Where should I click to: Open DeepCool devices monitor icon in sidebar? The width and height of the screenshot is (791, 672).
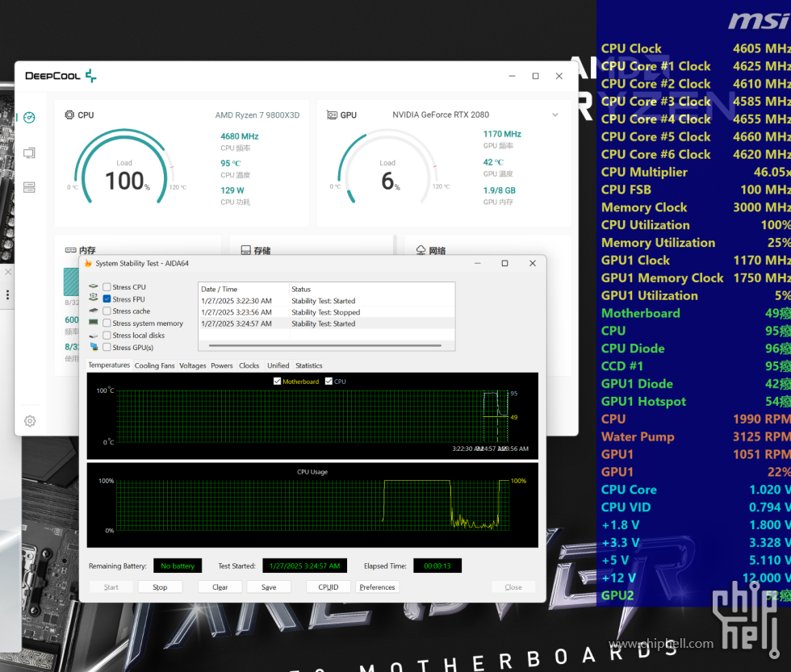tap(29, 152)
